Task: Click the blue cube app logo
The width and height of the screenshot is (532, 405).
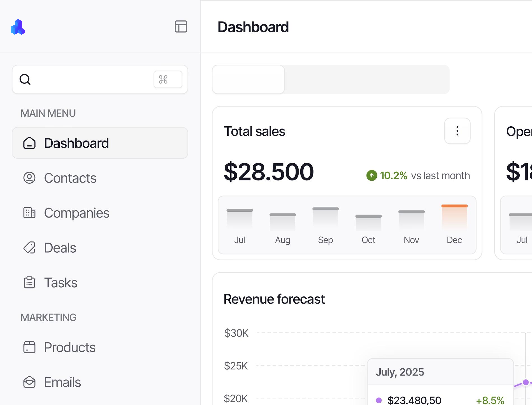Action: [x=18, y=27]
